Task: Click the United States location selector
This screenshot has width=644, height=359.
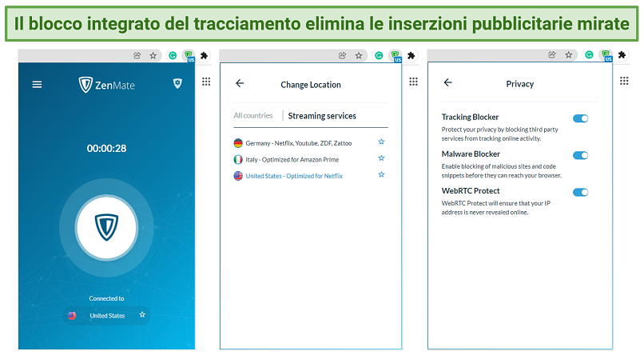Action: (107, 315)
